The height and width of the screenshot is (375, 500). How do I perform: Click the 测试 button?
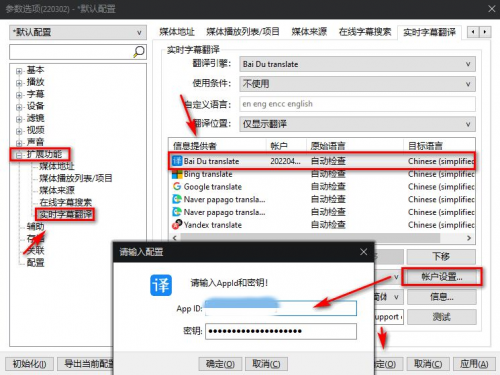point(441,317)
